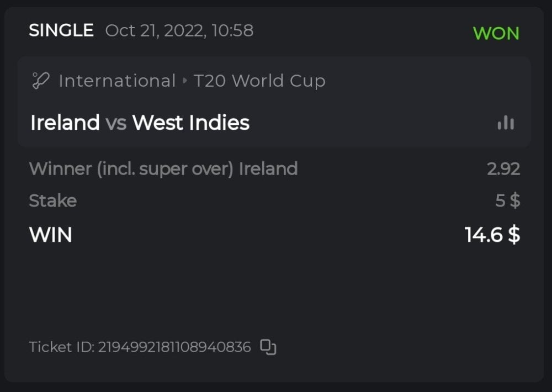This screenshot has width=552, height=392.
Task: Click the 5 $ stake amount
Action: pos(507,200)
